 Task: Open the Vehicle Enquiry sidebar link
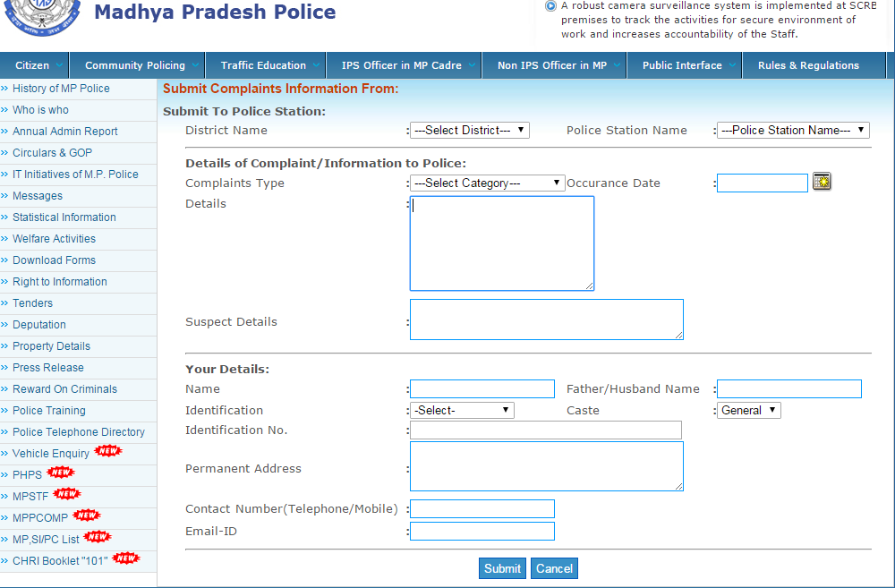[51, 454]
